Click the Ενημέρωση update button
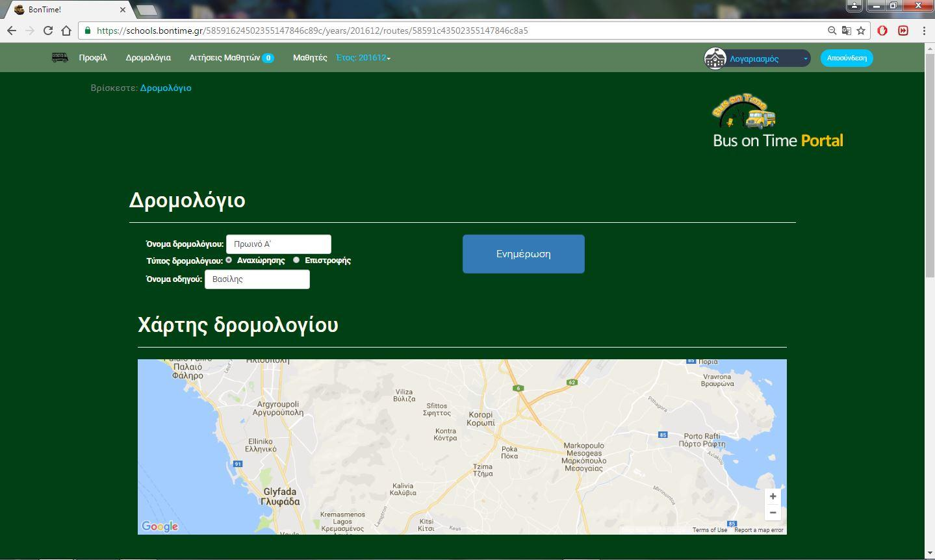 [524, 254]
